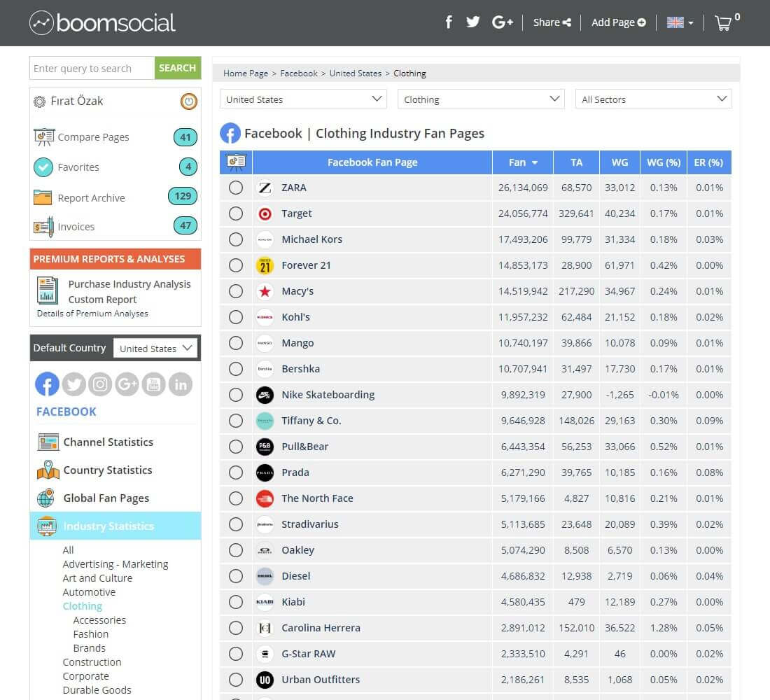Select the Prada row radio button
This screenshot has height=700, width=770.
pyautogui.click(x=236, y=472)
